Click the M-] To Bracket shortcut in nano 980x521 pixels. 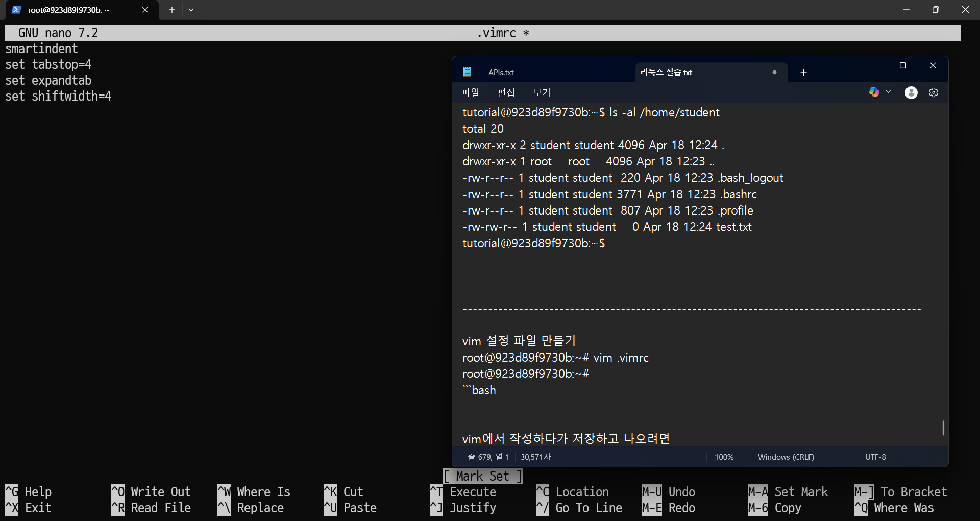point(901,492)
